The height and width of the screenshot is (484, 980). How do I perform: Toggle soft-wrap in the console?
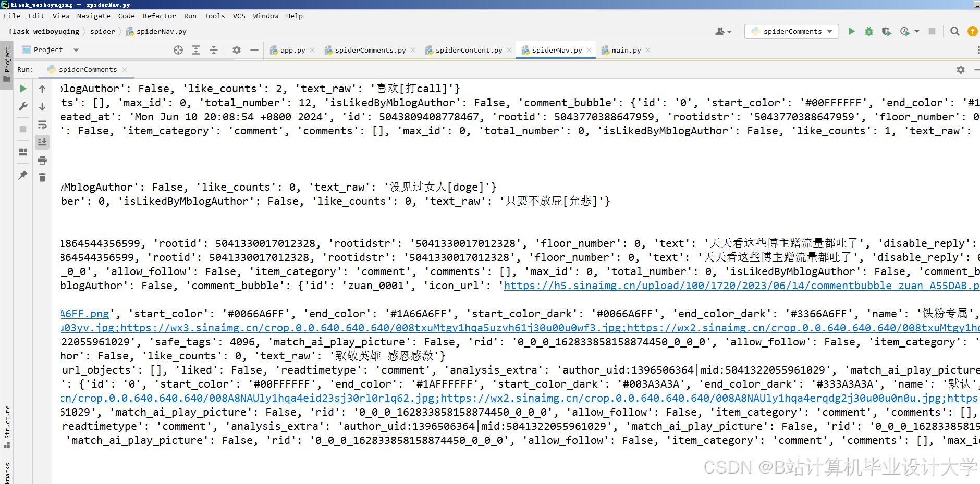42,125
